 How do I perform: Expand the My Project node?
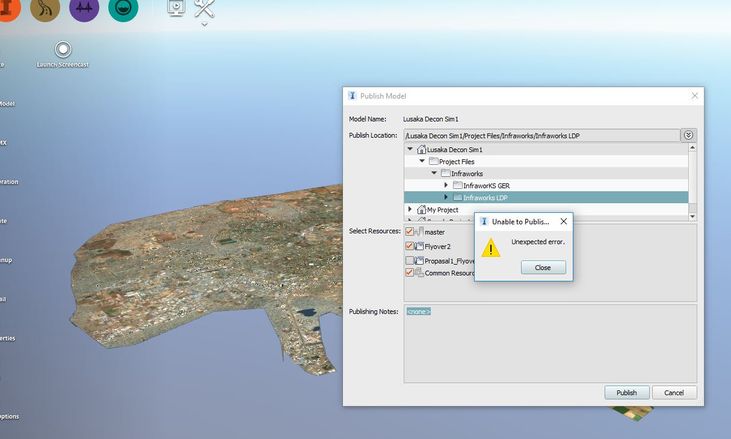pyautogui.click(x=410, y=210)
